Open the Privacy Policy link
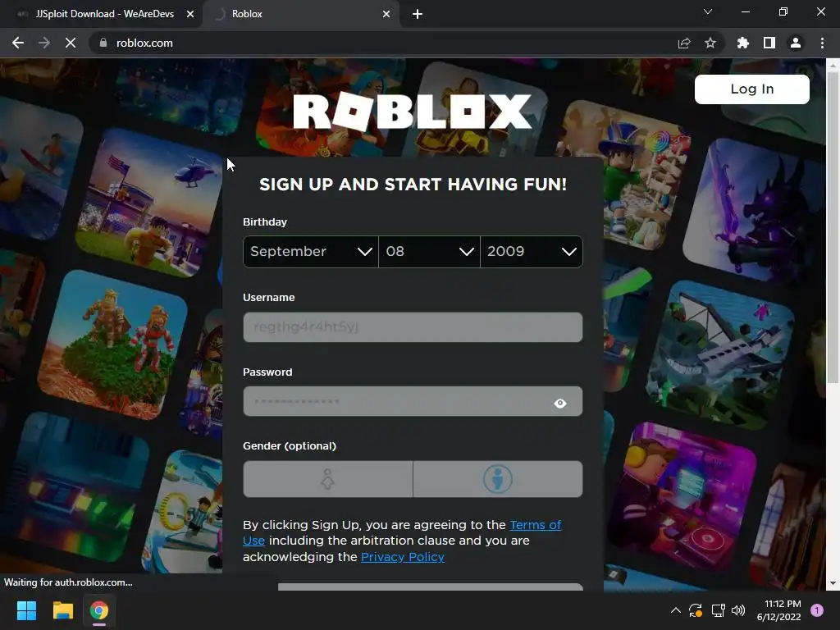Image resolution: width=840 pixels, height=630 pixels. [x=402, y=557]
